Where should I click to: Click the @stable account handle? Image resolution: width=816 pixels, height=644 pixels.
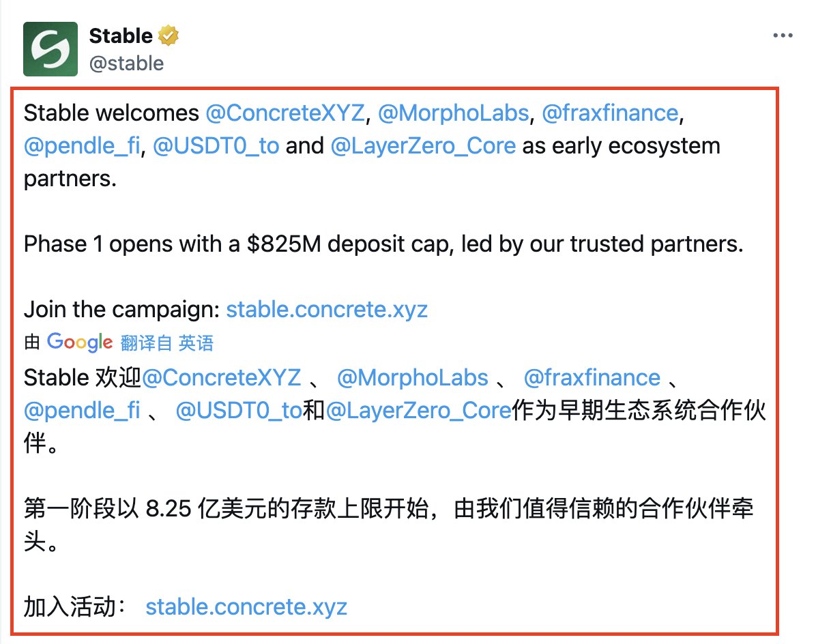(126, 63)
